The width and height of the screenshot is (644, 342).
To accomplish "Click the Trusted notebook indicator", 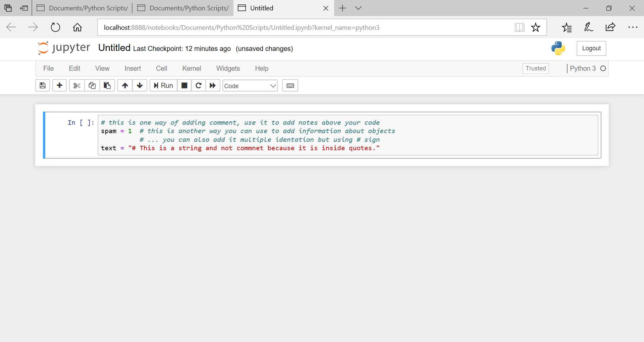I will pyautogui.click(x=535, y=68).
